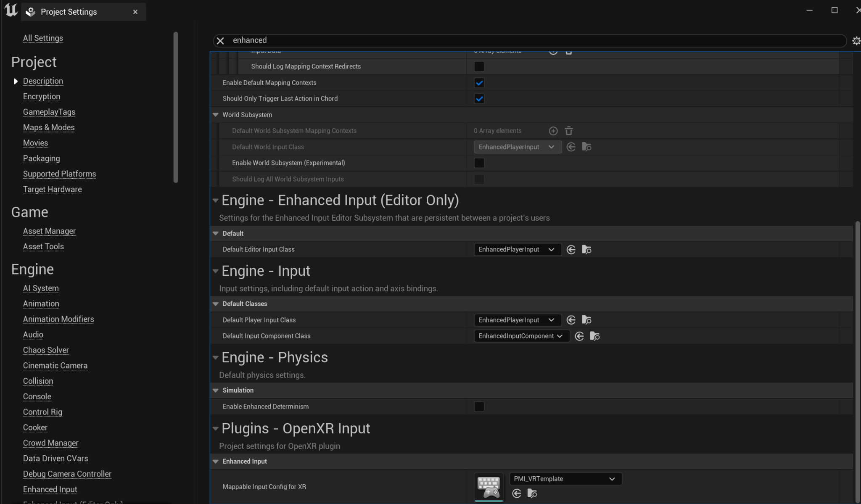Toggle Enable Default Mapping Contexts checkbox
This screenshot has width=861, height=504.
[x=479, y=83]
